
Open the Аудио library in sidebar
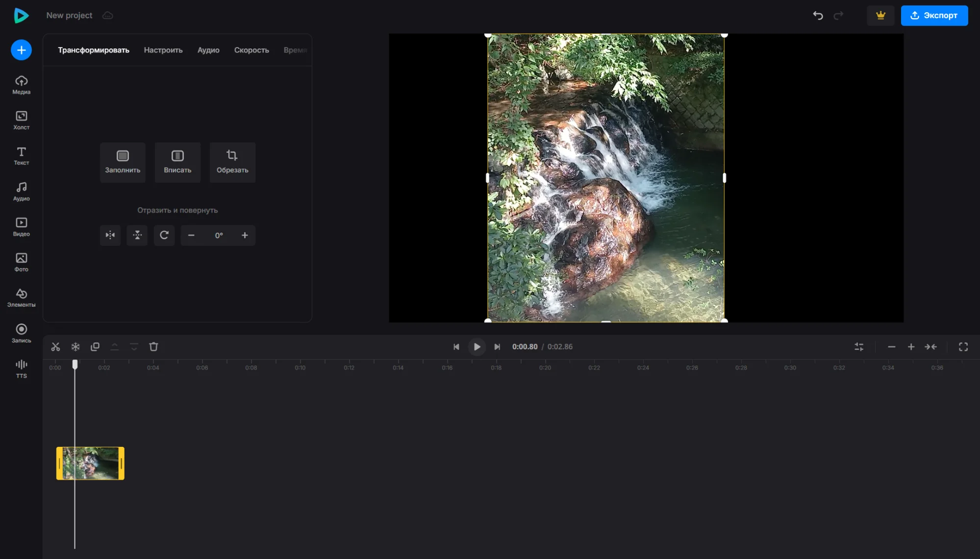[21, 192]
